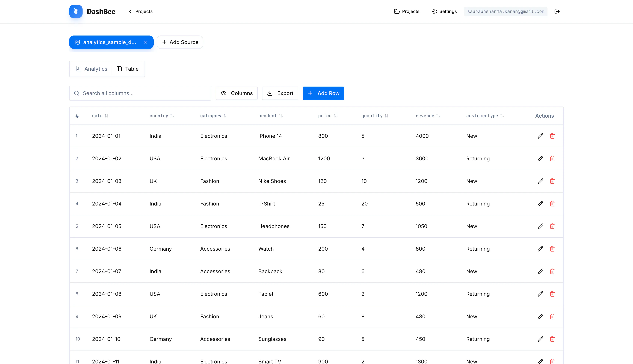The image size is (633, 364).
Task: Switch to the Analytics tab
Action: pyautogui.click(x=92, y=69)
